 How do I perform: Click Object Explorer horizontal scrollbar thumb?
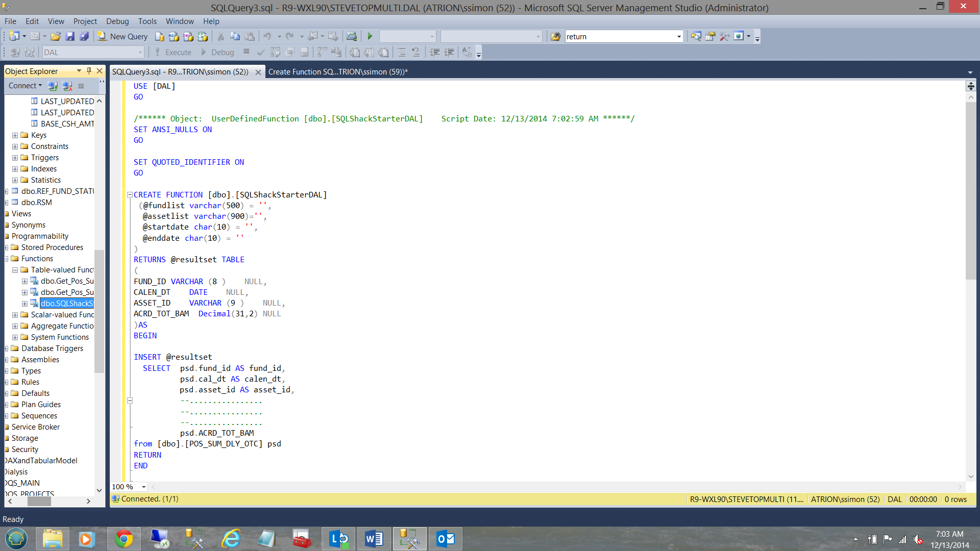[x=39, y=501]
